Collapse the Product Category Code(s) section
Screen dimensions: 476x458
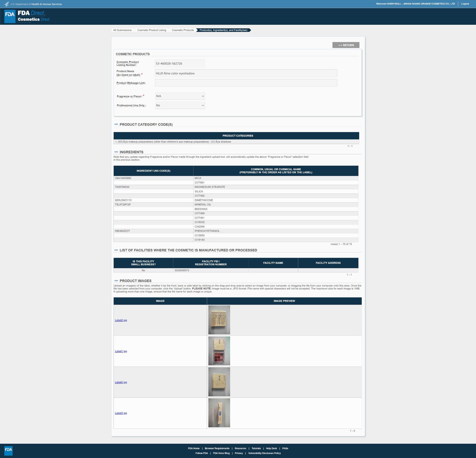[x=116, y=124]
